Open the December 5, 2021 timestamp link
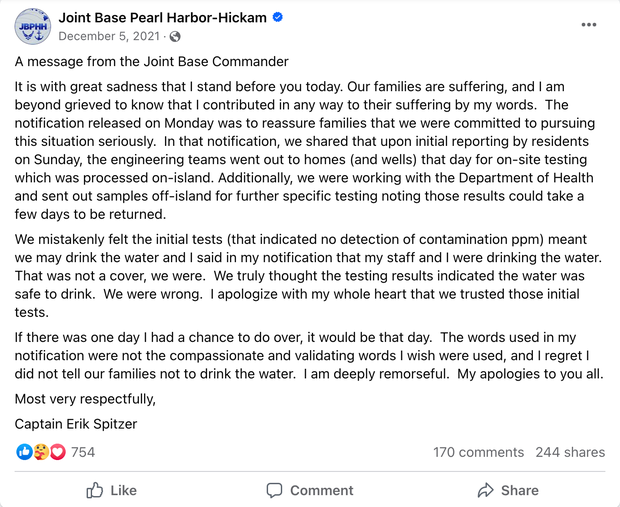This screenshot has height=507, width=620. click(x=110, y=36)
